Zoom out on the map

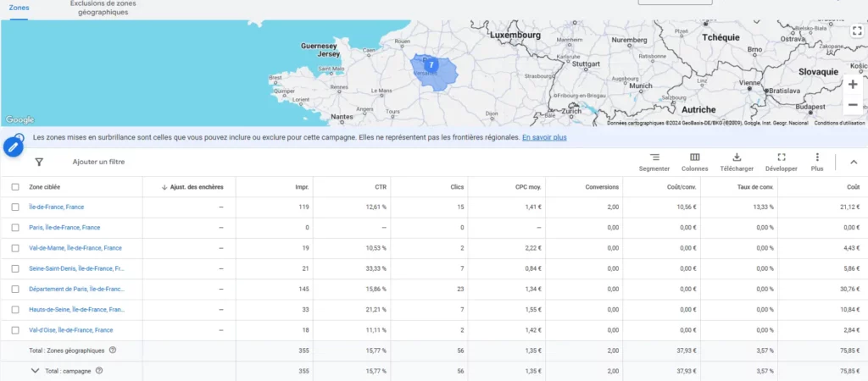coord(853,105)
